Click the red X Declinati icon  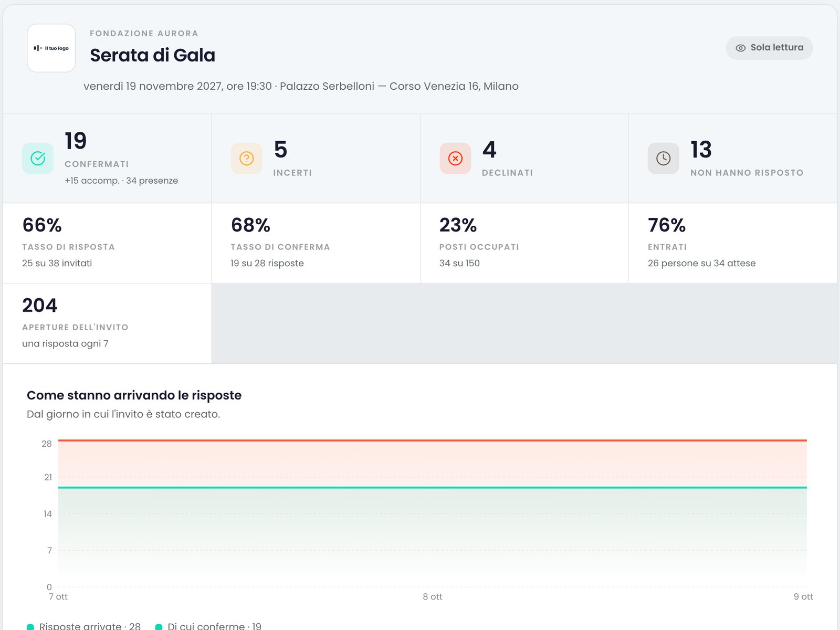tap(455, 158)
